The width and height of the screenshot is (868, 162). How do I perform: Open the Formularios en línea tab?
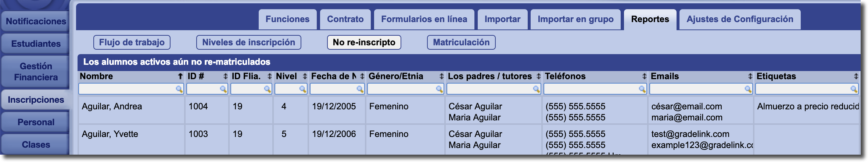click(x=424, y=20)
